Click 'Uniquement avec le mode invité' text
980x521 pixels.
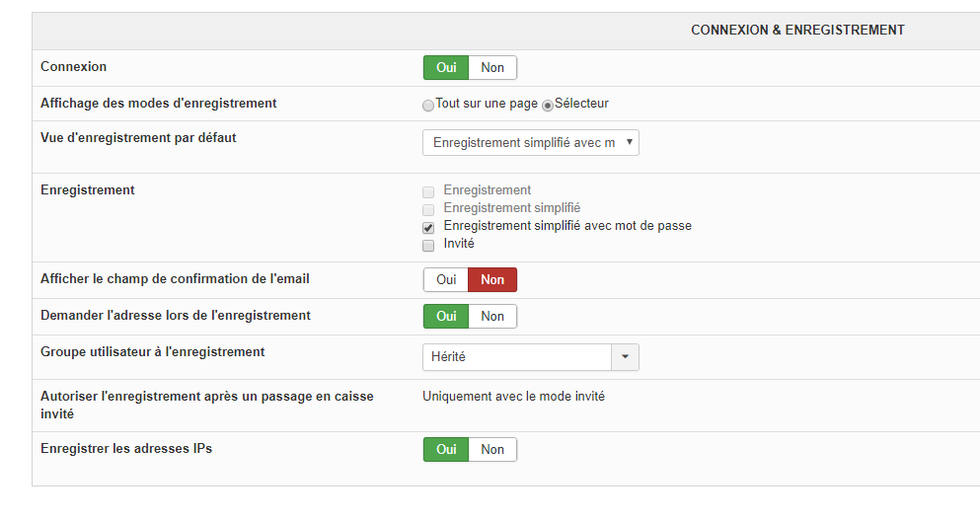[x=513, y=397]
